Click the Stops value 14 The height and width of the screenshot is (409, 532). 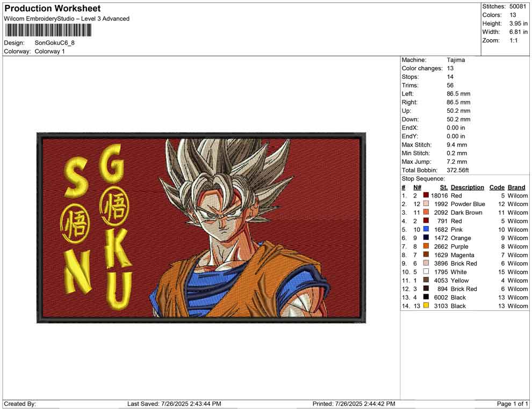tap(450, 77)
